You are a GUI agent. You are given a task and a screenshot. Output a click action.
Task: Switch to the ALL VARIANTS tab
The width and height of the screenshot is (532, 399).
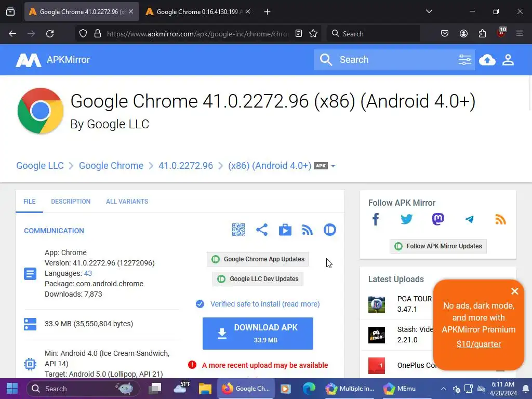pyautogui.click(x=127, y=202)
